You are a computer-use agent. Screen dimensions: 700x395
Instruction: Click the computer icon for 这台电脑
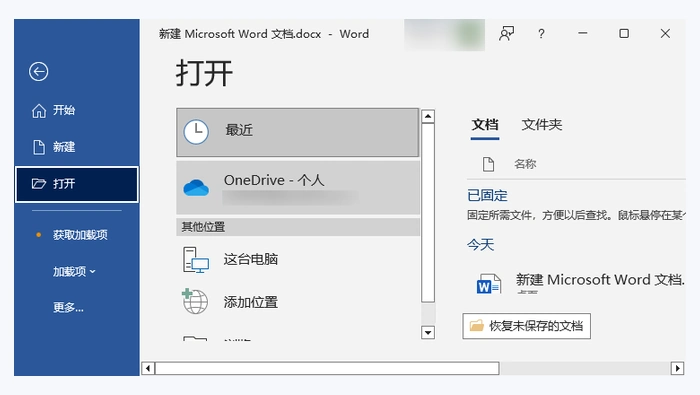(196, 260)
